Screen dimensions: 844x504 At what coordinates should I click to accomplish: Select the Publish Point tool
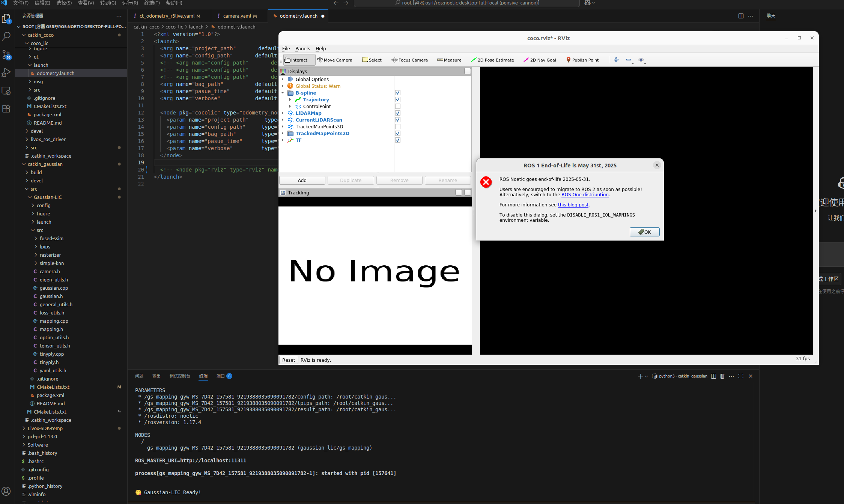[582, 60]
